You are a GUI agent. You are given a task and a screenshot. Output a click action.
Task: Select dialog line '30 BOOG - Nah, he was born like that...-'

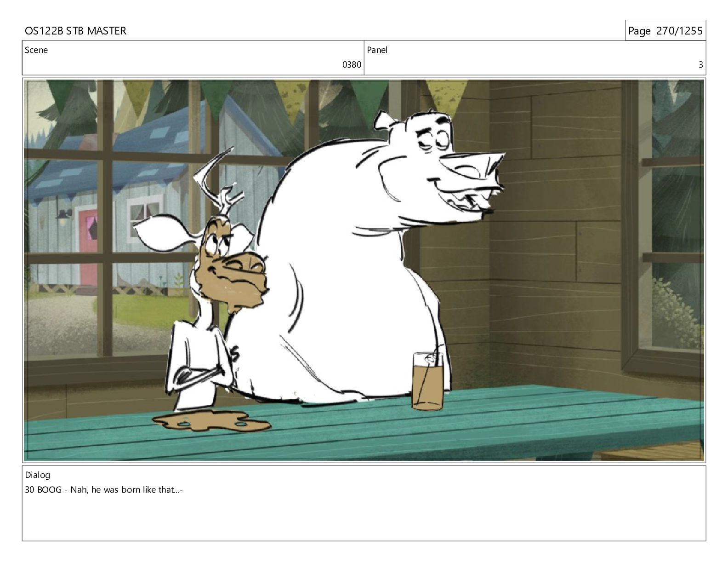(x=104, y=490)
